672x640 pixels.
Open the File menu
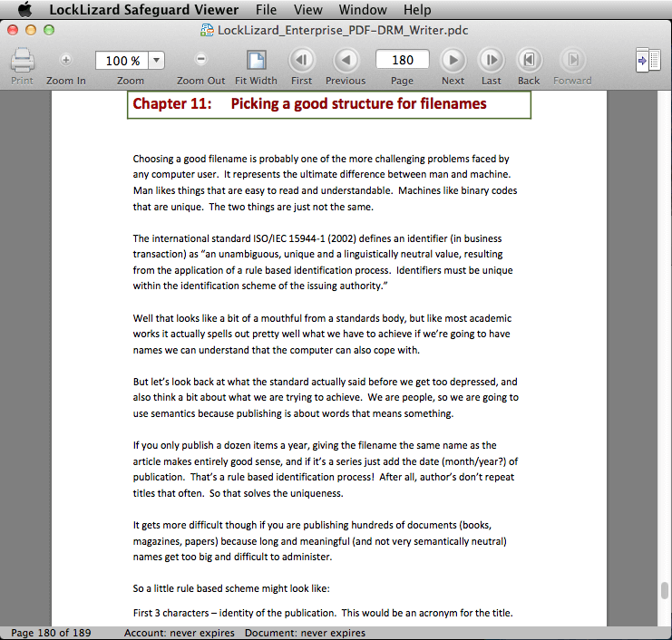(x=266, y=10)
